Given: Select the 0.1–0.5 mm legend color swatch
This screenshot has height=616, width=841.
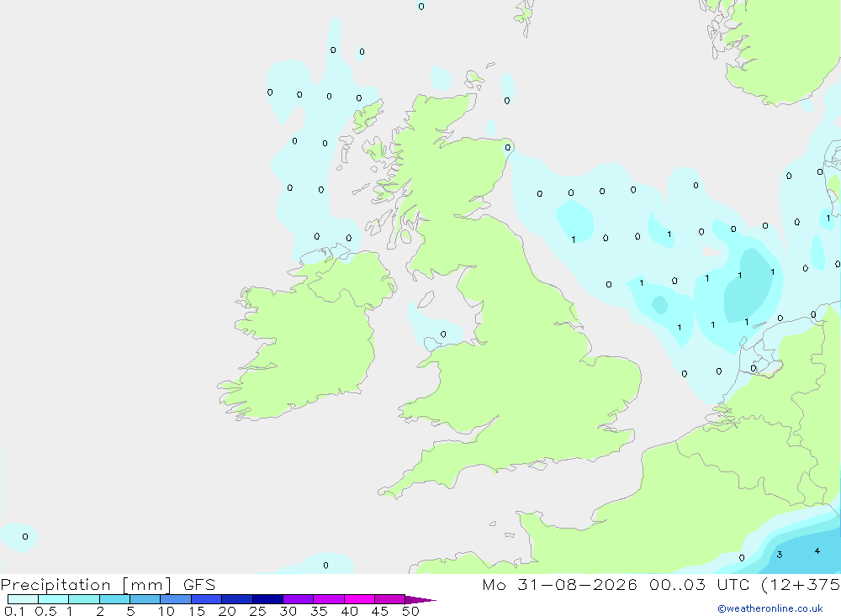Looking at the screenshot, I should point(23,599).
